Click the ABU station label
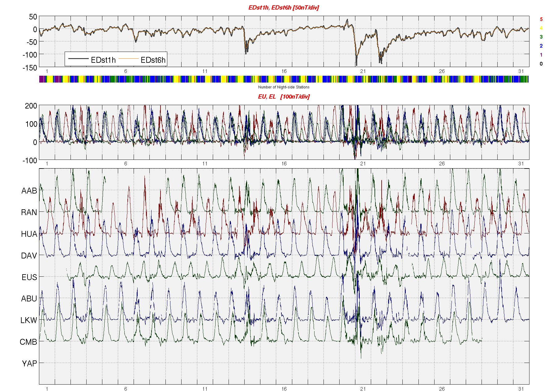Image resolution: width=557 pixels, height=392 pixels. point(29,299)
